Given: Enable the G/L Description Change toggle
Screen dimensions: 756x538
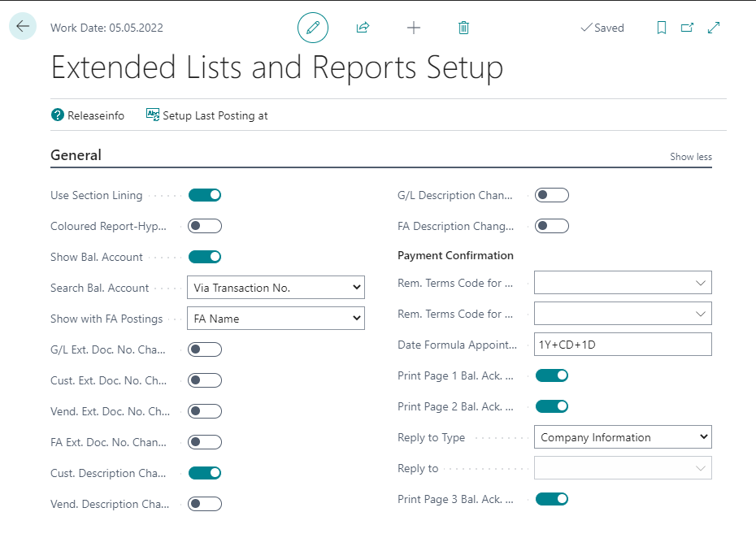Looking at the screenshot, I should [x=552, y=195].
